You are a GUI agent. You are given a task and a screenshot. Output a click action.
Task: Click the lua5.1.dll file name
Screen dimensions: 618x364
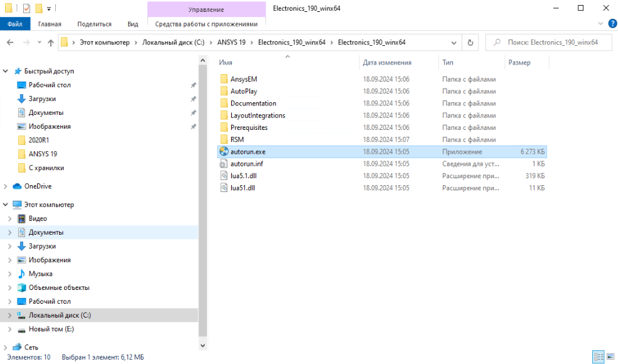pos(244,176)
